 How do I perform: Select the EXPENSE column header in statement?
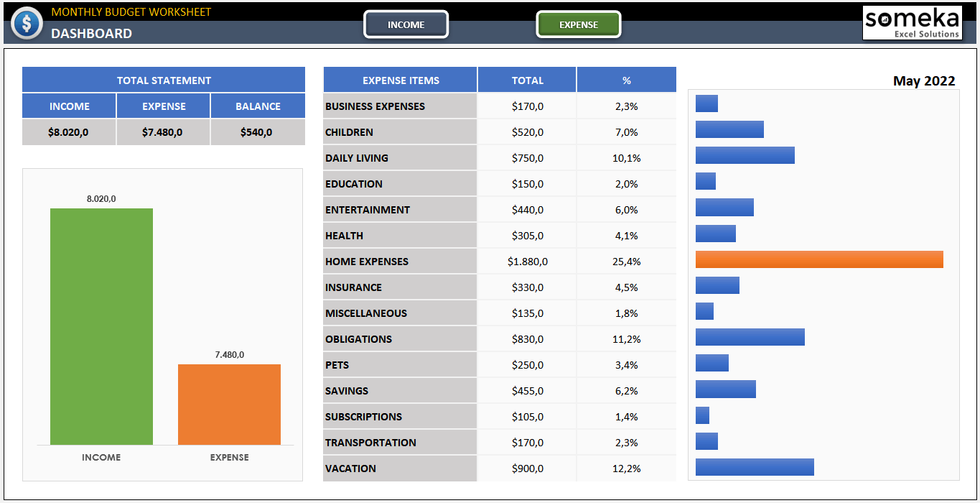click(x=164, y=106)
